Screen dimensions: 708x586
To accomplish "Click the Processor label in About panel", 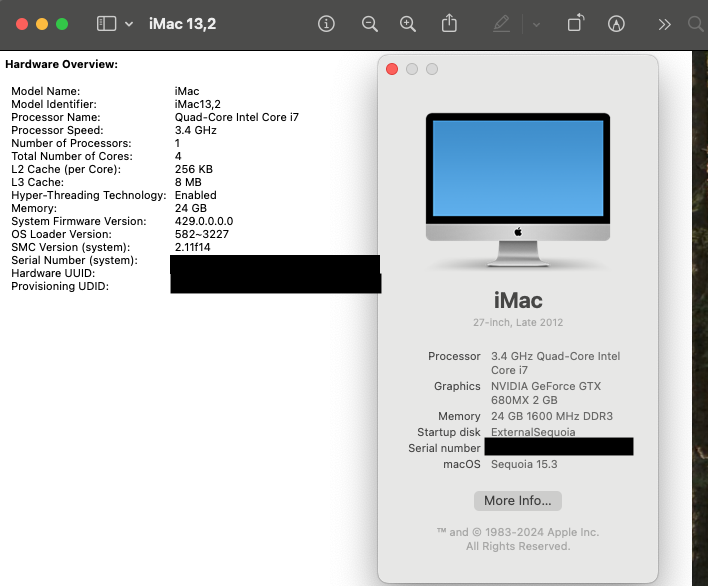I will click(454, 356).
